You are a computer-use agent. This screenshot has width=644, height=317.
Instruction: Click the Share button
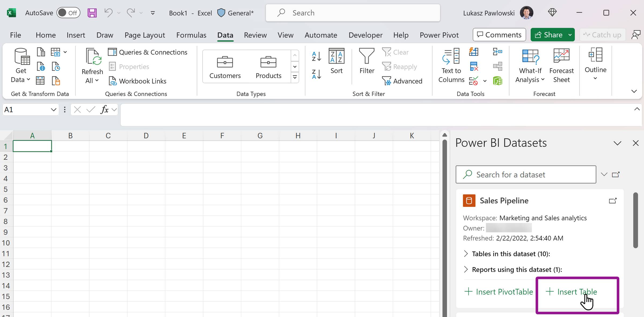coord(548,35)
